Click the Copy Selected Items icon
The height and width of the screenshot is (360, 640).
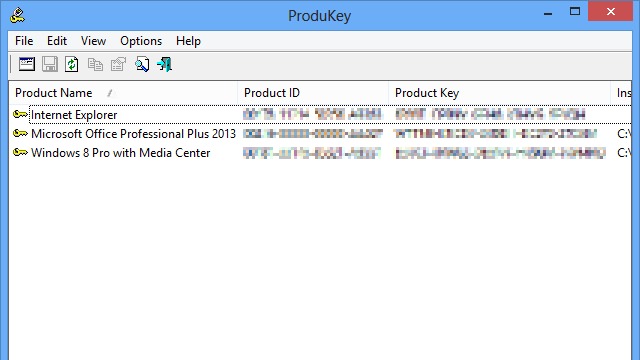point(95,64)
